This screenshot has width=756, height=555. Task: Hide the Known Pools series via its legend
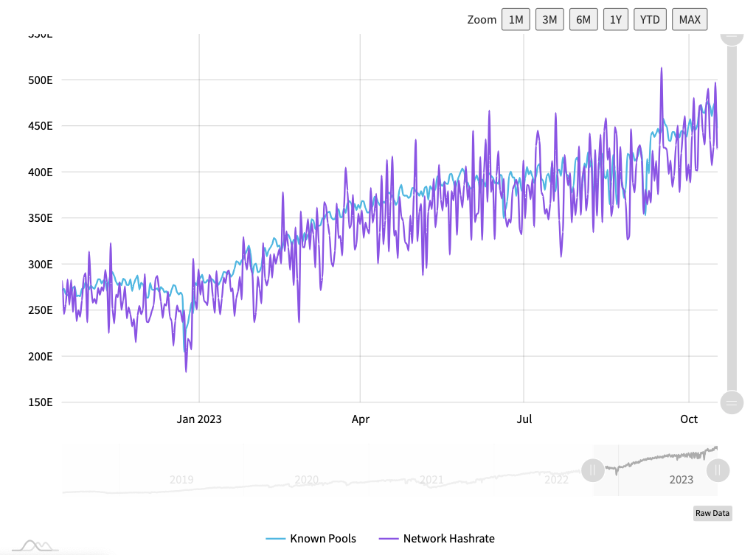[x=311, y=539]
